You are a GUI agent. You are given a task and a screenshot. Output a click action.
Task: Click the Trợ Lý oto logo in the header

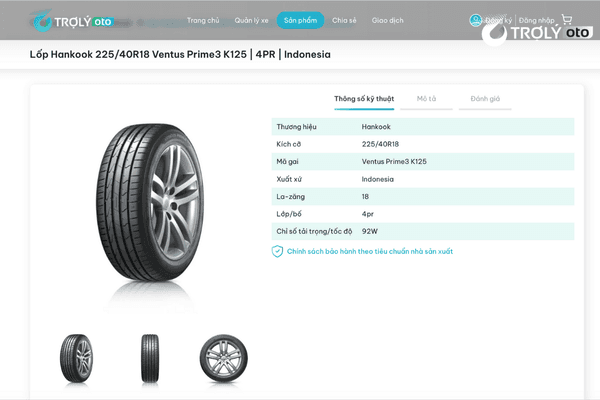(72, 21)
